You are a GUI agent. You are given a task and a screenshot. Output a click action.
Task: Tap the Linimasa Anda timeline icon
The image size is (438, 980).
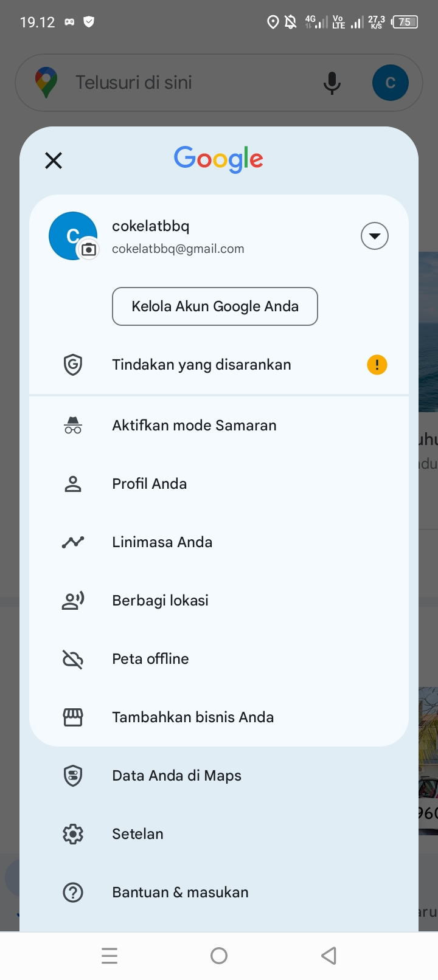tap(73, 542)
